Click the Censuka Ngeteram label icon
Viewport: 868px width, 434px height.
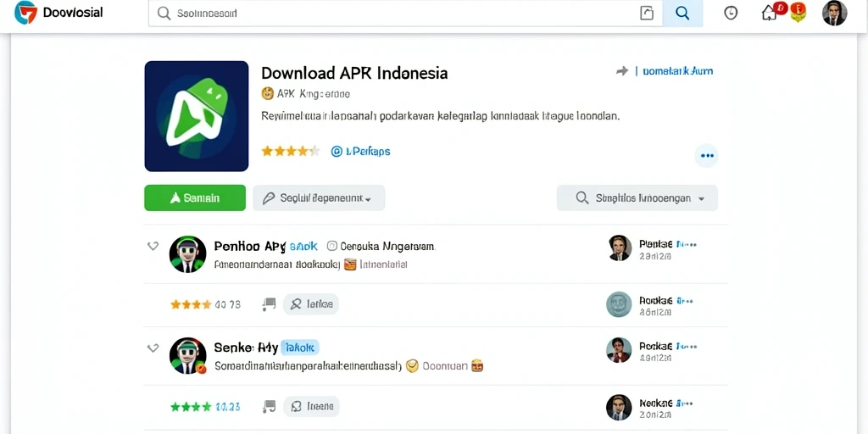pos(332,246)
